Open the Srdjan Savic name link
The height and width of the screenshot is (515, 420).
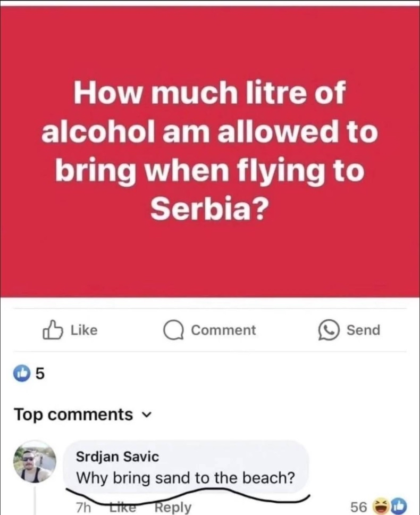(117, 456)
